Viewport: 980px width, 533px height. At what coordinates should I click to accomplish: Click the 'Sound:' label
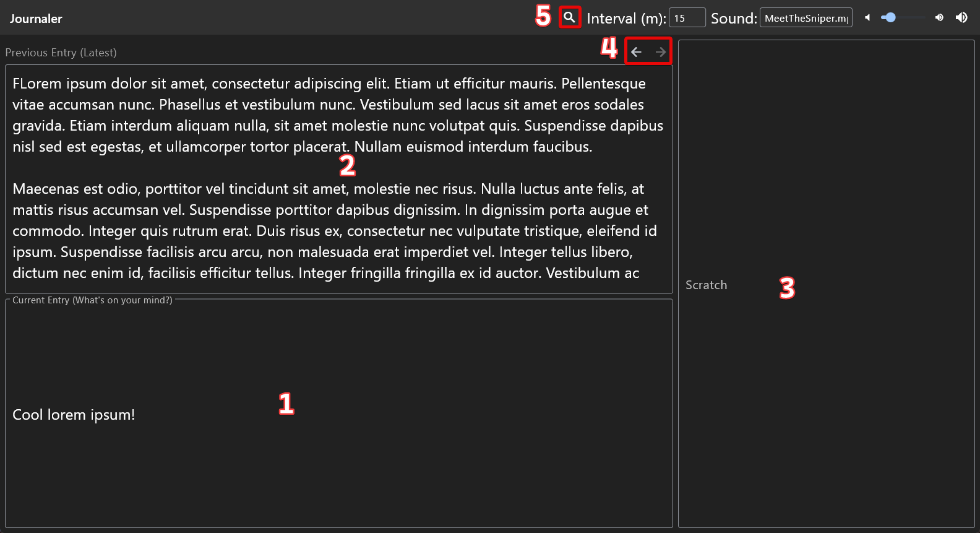[733, 19]
